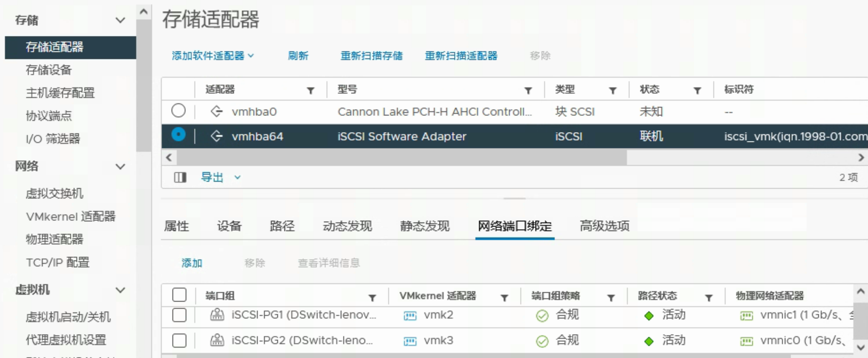868x358 pixels.
Task: Click the green 活动 diamond for iSCSI-PG2
Action: 649,341
